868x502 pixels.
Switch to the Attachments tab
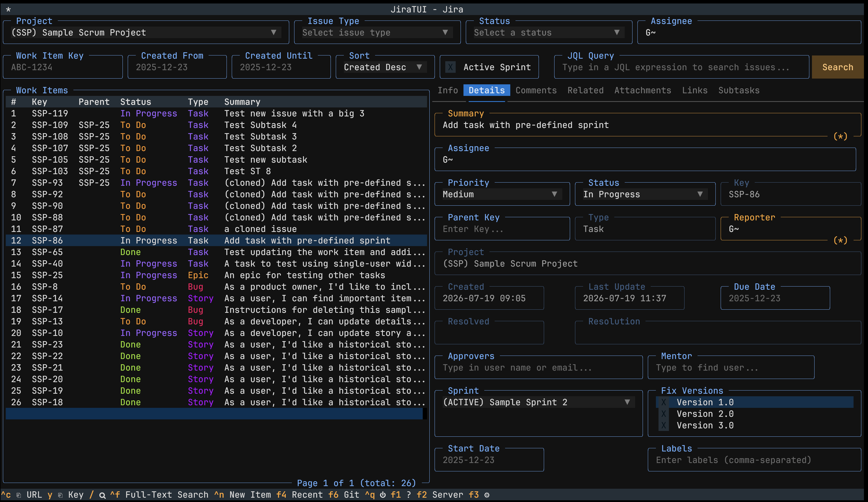pyautogui.click(x=642, y=90)
